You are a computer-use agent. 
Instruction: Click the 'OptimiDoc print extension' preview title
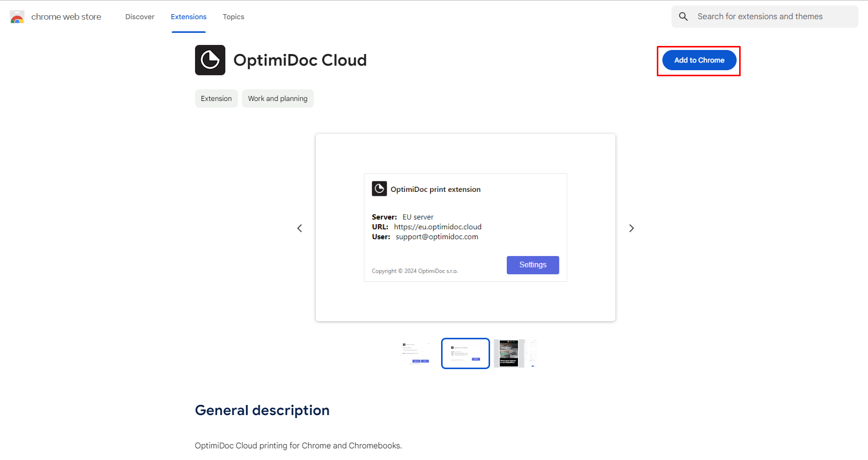pos(436,189)
